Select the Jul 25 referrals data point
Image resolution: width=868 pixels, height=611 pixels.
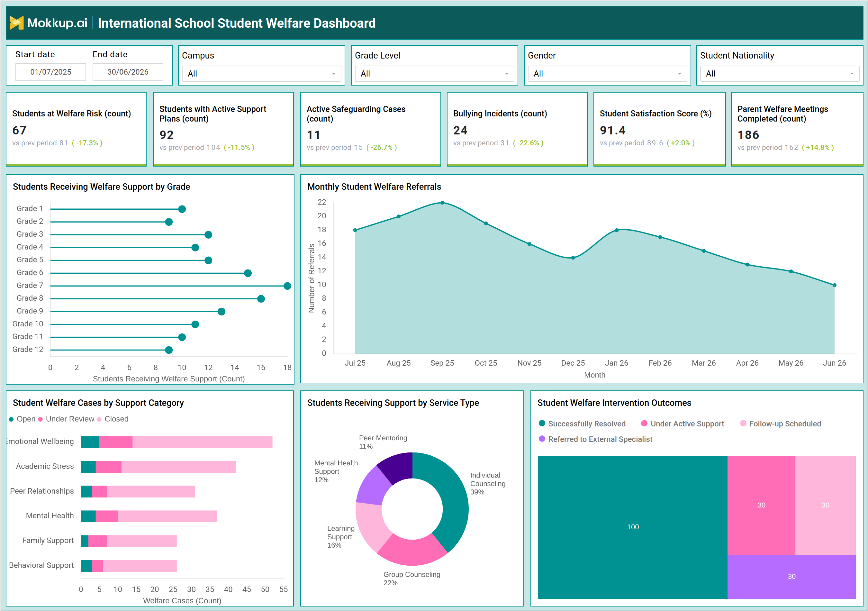pos(355,230)
